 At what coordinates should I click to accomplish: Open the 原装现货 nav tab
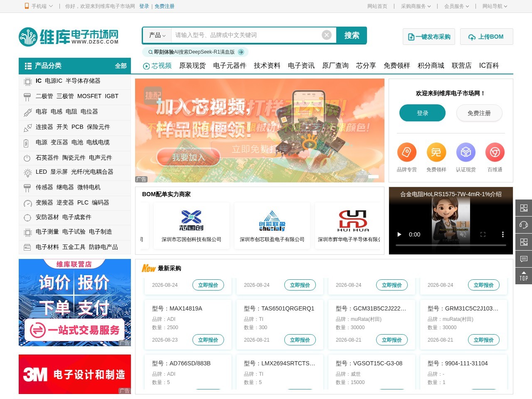pos(192,66)
